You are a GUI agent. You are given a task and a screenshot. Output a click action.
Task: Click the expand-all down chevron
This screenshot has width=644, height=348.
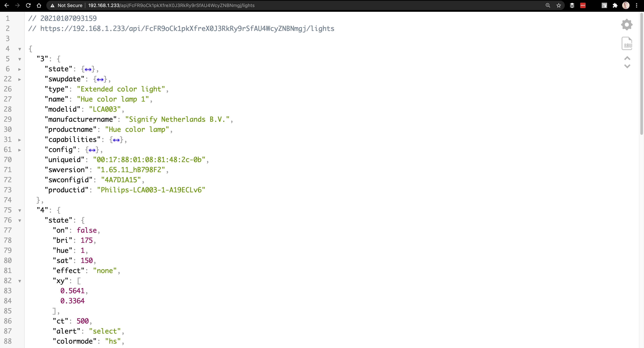(x=627, y=66)
